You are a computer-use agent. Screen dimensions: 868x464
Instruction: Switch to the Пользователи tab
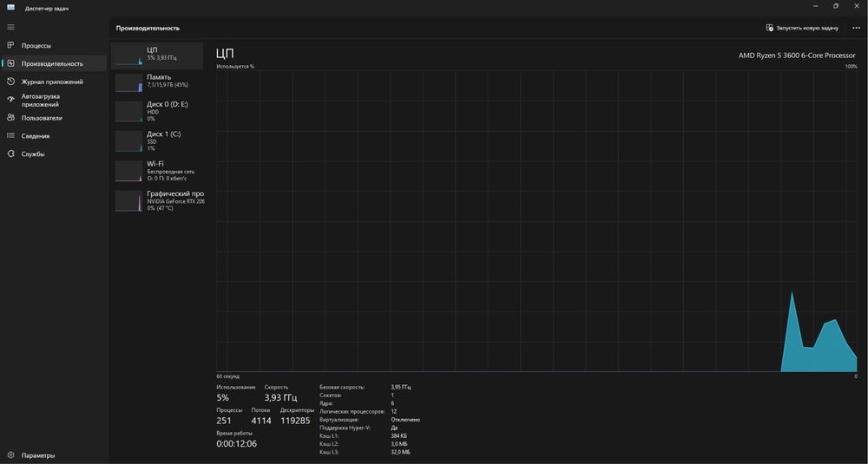[54, 118]
